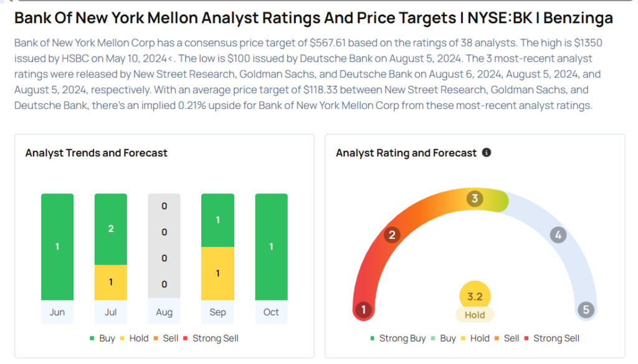Toggle the Hold legend in trends chart
This screenshot has height=364, width=638.
[134, 338]
